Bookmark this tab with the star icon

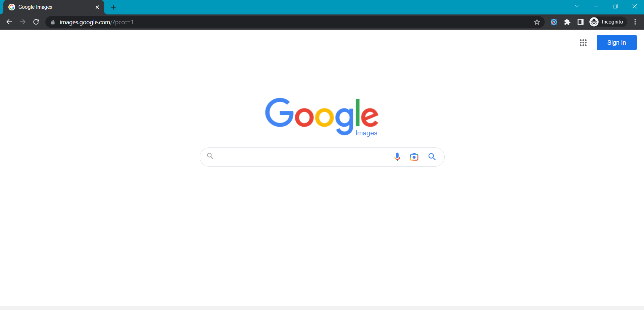click(x=537, y=22)
